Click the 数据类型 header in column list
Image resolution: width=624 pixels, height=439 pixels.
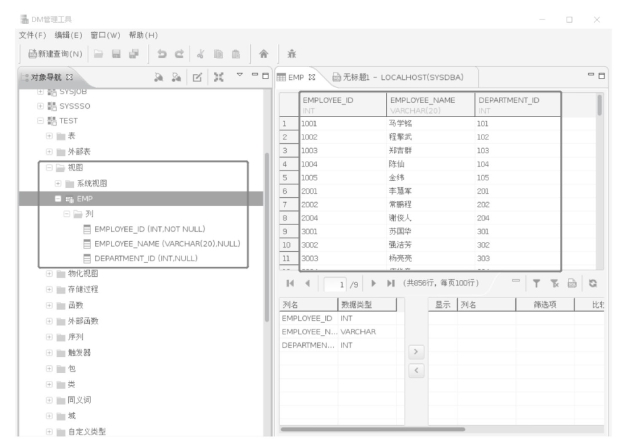pos(367,305)
